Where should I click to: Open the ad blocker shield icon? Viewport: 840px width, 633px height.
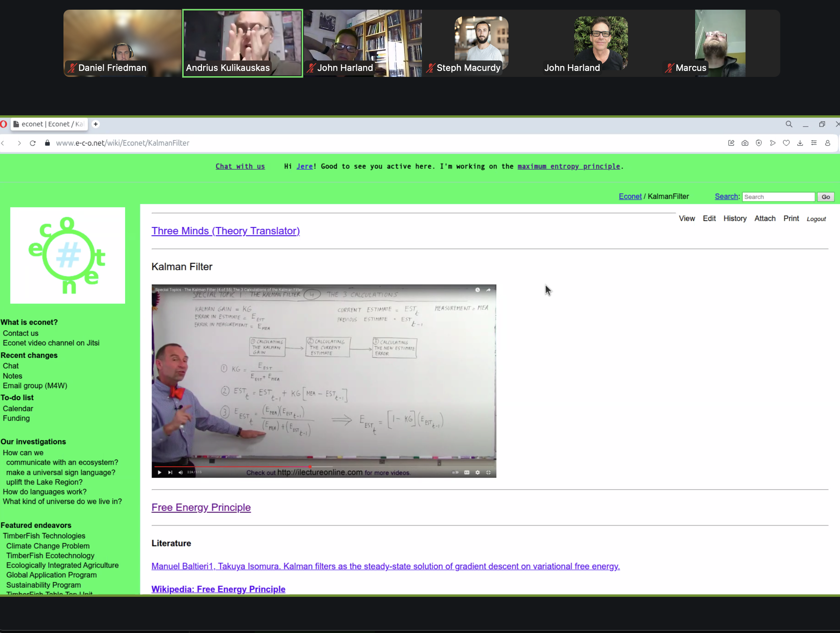coord(758,143)
